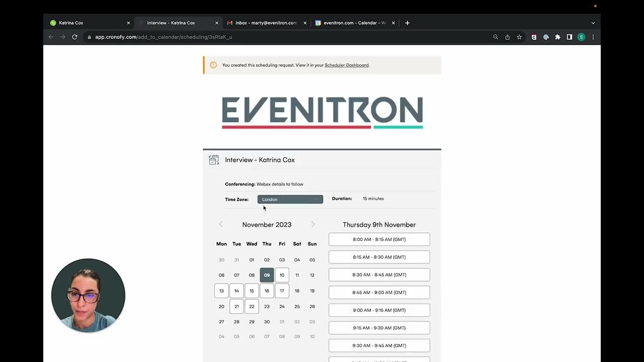The height and width of the screenshot is (362, 644).
Task: Click the Interview - Katrina Cox title
Action: click(x=260, y=160)
